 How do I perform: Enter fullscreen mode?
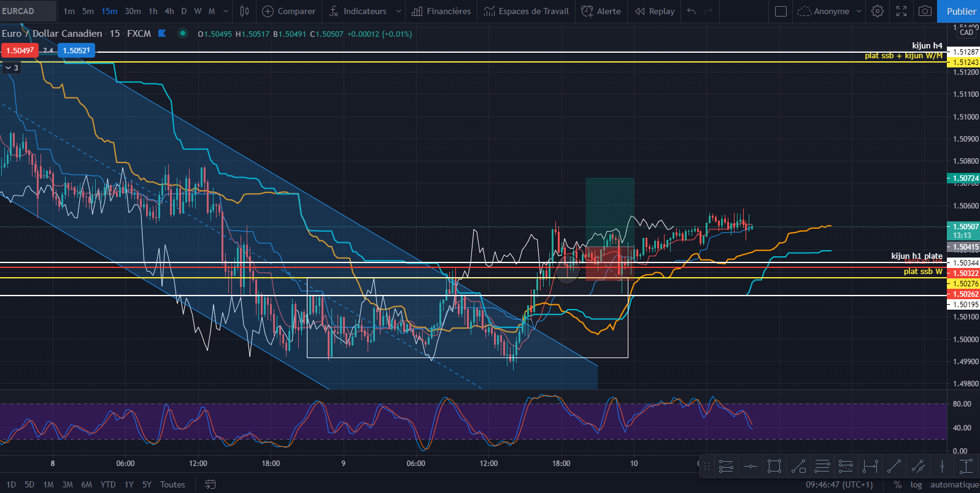901,11
